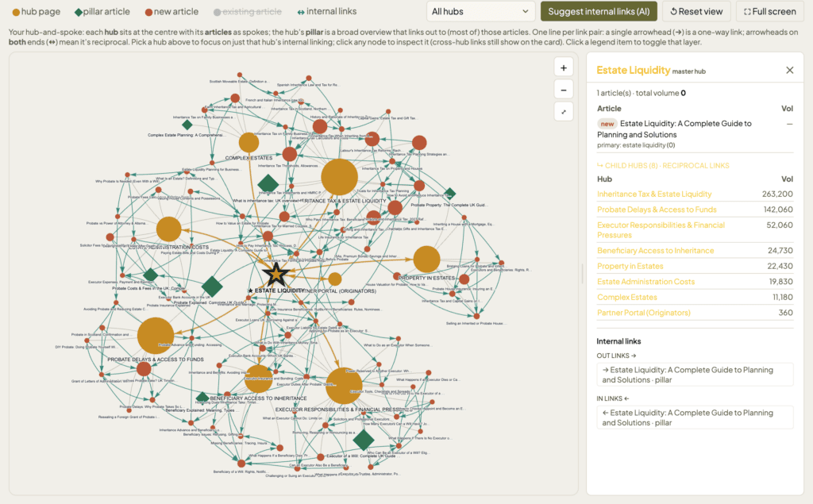Click the out-link Estate Liquidity pillar card

point(695,375)
